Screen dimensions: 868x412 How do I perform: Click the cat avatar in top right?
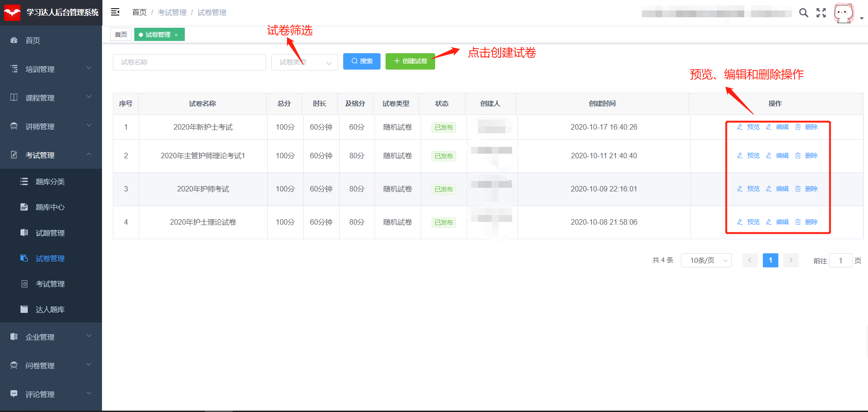pyautogui.click(x=843, y=13)
